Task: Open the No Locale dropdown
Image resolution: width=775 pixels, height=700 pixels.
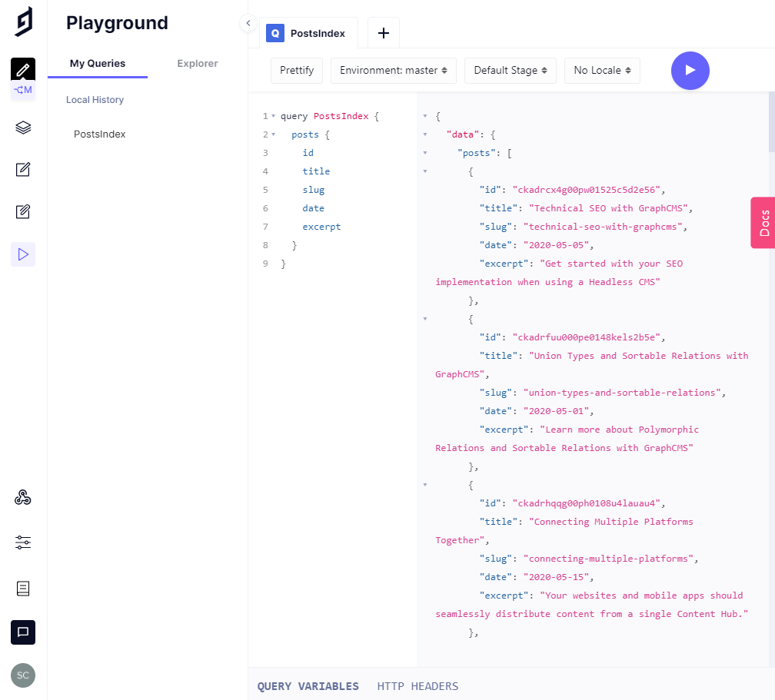Action: pyautogui.click(x=602, y=70)
